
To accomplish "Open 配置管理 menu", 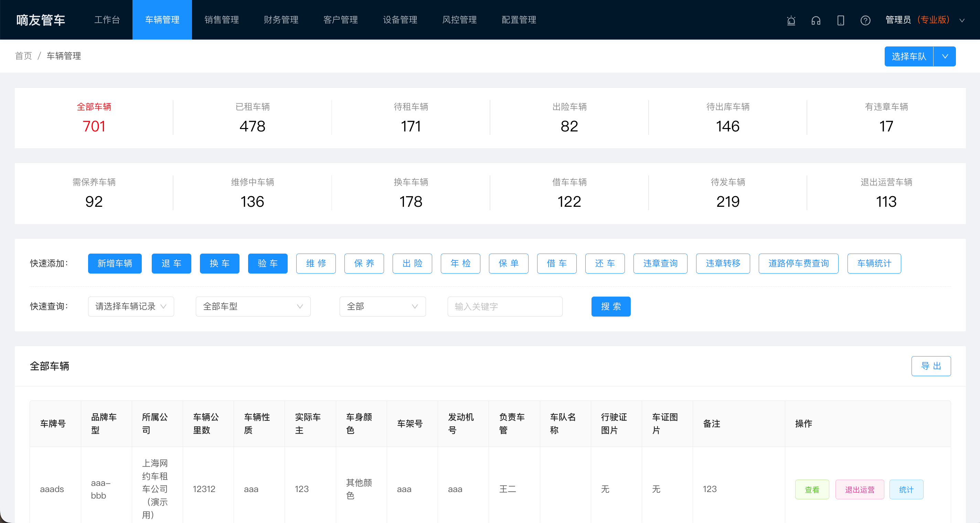I will (519, 20).
